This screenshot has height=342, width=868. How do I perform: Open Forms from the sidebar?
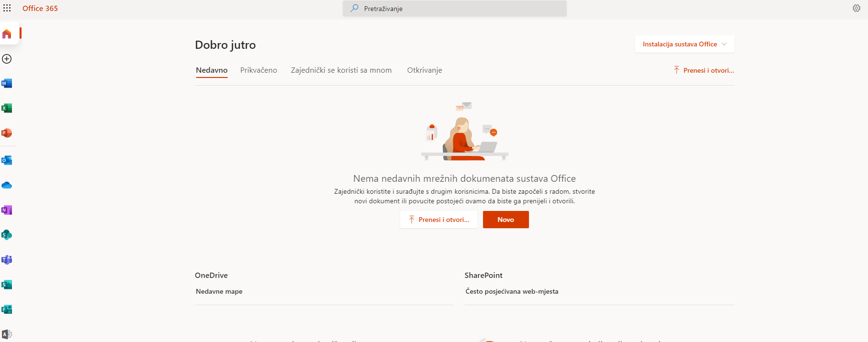tap(7, 309)
